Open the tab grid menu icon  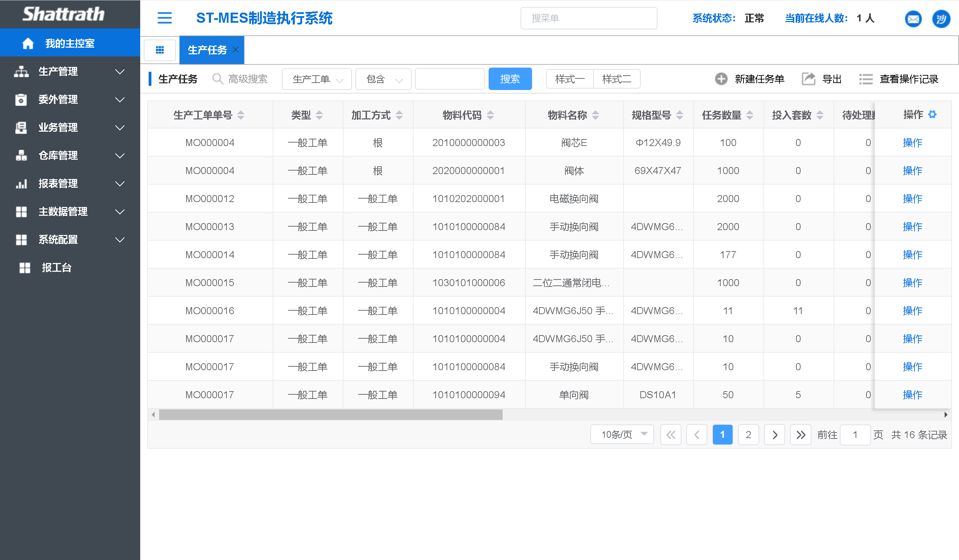pyautogui.click(x=160, y=50)
